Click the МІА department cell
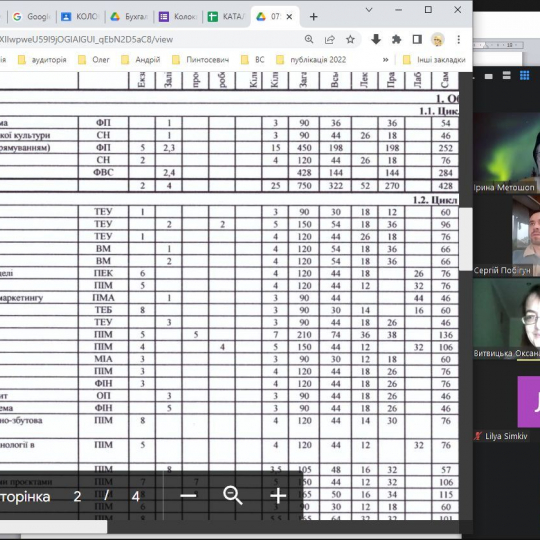Image resolution: width=540 pixels, height=540 pixels. [x=103, y=359]
